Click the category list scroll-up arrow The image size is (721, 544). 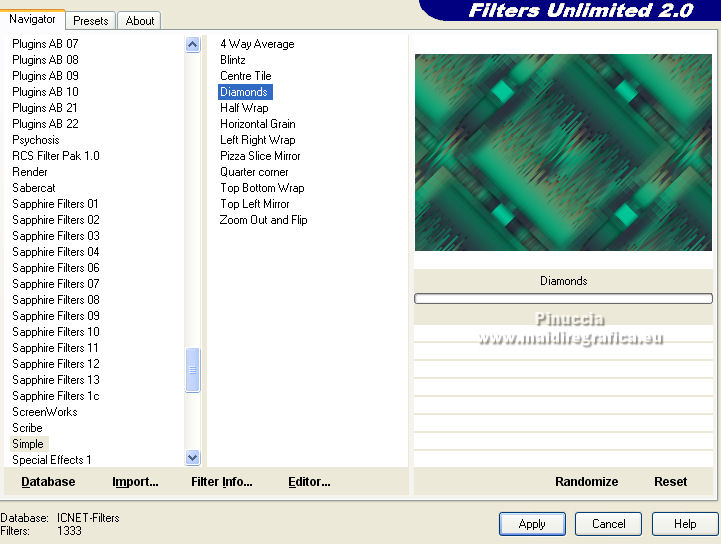[193, 45]
